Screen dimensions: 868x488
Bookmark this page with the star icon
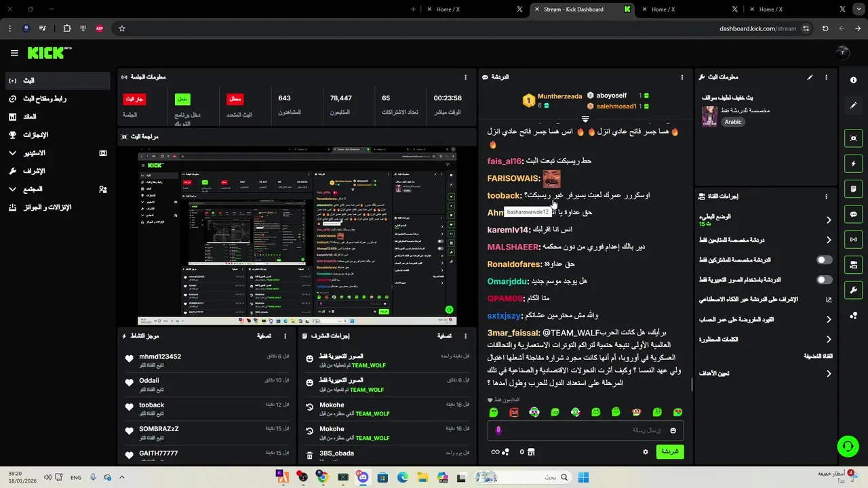[x=122, y=28]
